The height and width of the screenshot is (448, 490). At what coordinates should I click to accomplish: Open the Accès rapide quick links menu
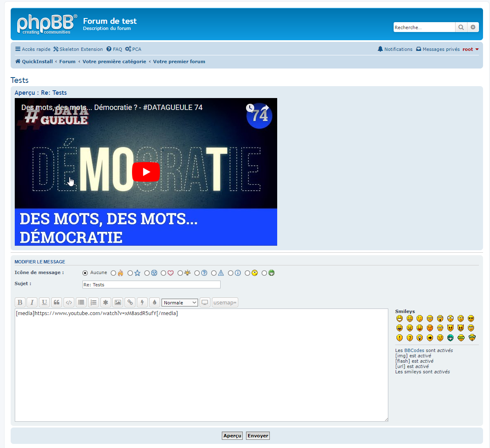click(x=33, y=49)
